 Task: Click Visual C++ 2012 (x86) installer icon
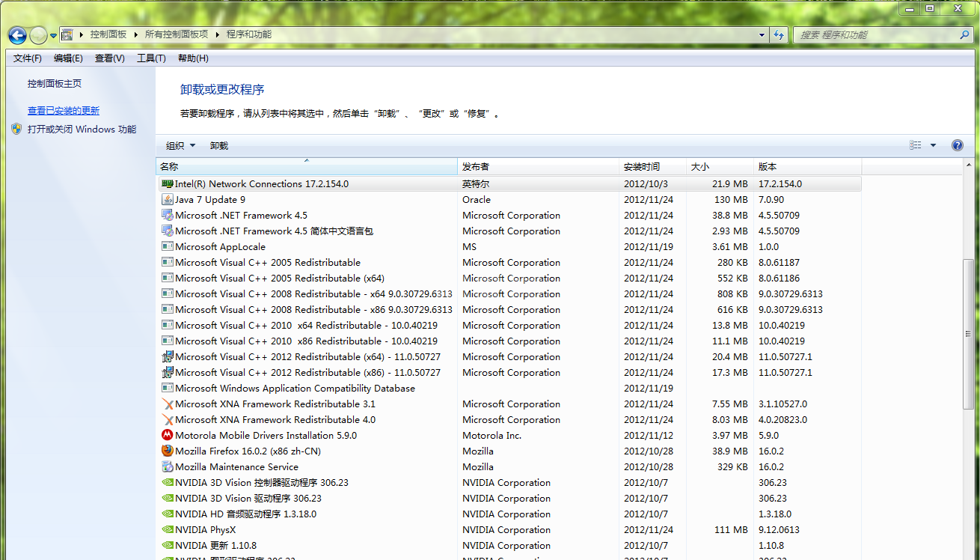click(168, 372)
